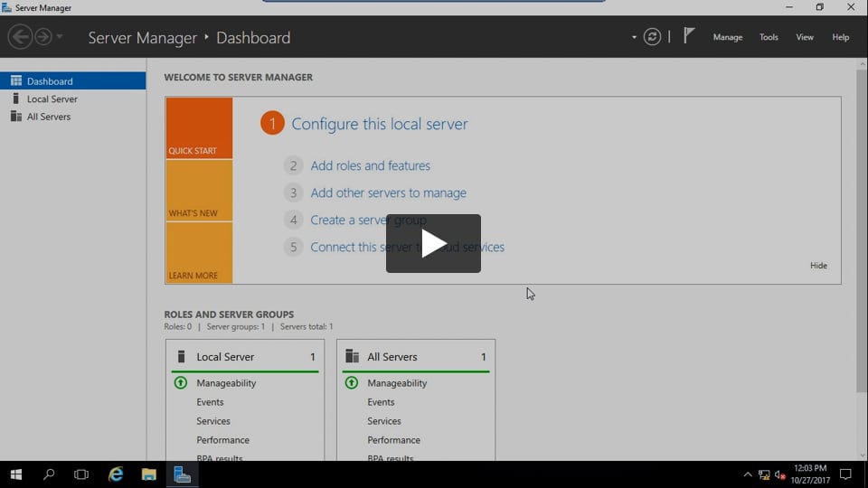
Task: Open Internet Explorer from the taskbar
Action: click(116, 474)
